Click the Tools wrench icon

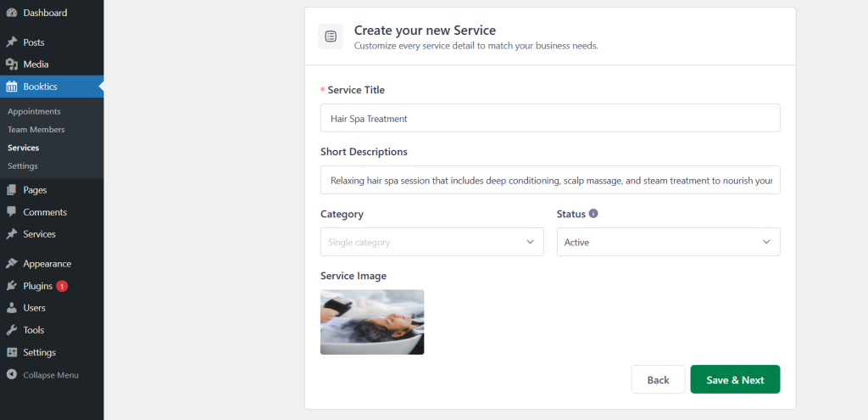[12, 330]
